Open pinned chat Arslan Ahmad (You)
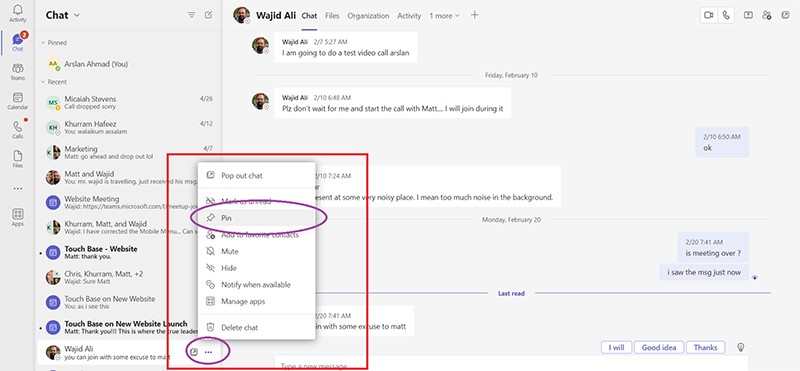This screenshot has height=371, width=800. pos(129,64)
